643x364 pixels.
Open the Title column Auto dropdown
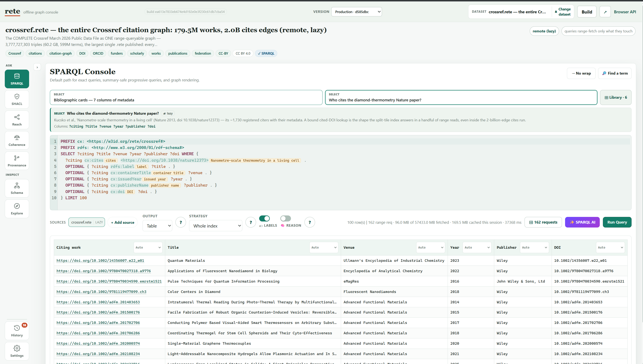[x=324, y=247]
